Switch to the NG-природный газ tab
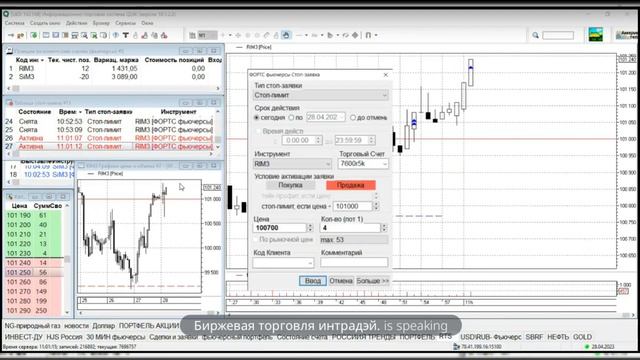Image resolution: width=640 pixels, height=360 pixels. click(x=32, y=326)
